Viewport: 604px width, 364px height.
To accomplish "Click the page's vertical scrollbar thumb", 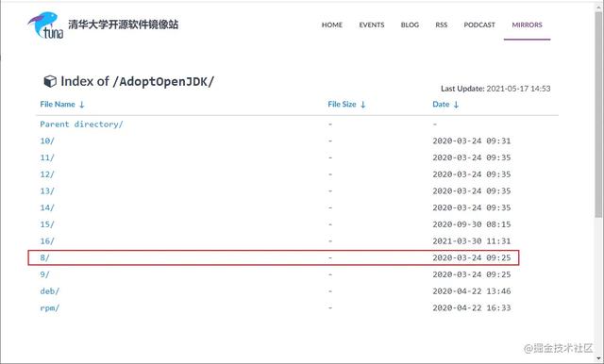I will (x=598, y=115).
